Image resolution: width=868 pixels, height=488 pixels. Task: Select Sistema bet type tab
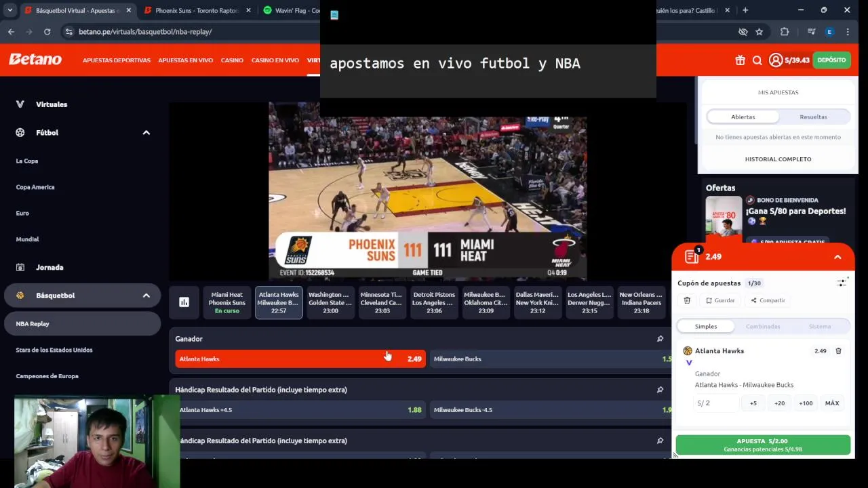coord(820,327)
